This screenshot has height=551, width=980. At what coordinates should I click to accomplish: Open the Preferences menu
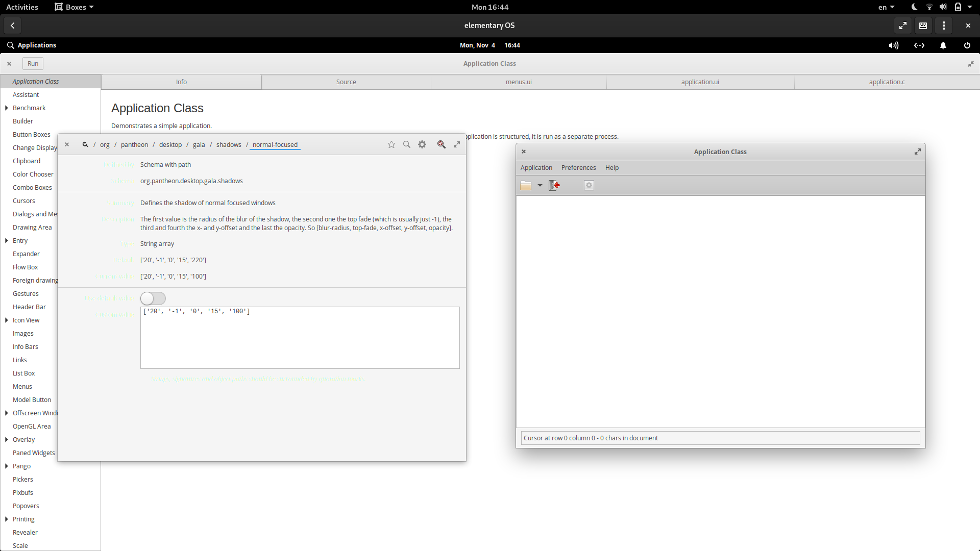(579, 168)
